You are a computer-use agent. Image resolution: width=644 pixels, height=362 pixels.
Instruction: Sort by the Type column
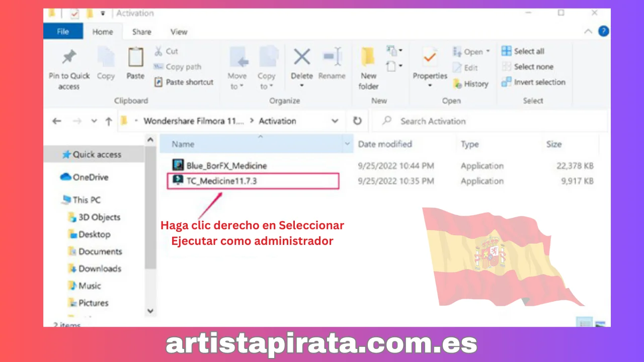pos(469,144)
